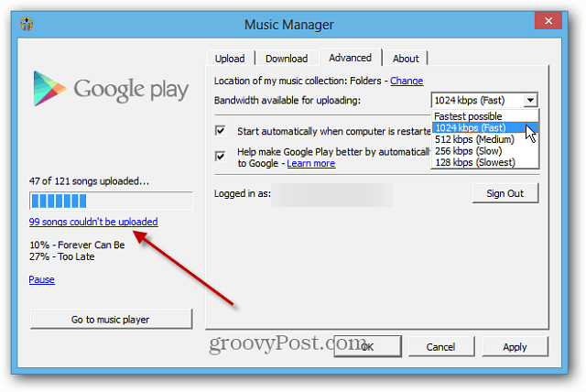Click the Music Manager headphones title bar icon

click(x=27, y=25)
